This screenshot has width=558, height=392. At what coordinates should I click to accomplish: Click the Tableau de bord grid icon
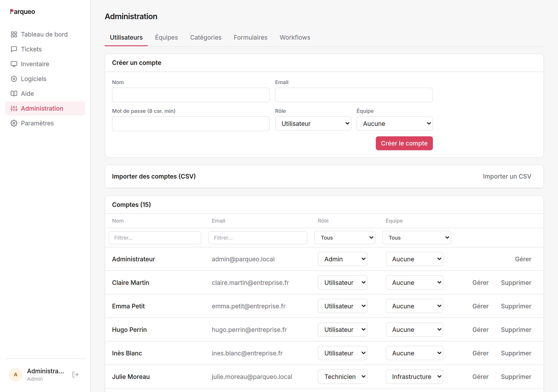click(x=14, y=34)
